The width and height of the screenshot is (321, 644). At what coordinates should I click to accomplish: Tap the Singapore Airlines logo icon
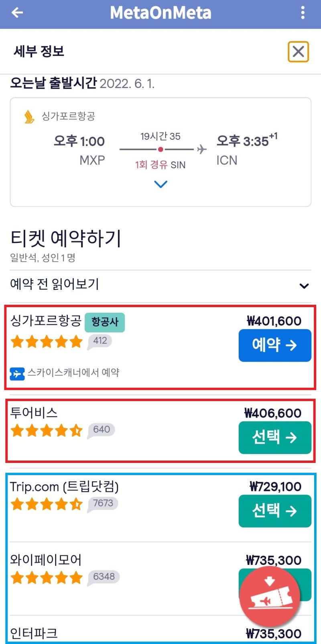point(29,117)
